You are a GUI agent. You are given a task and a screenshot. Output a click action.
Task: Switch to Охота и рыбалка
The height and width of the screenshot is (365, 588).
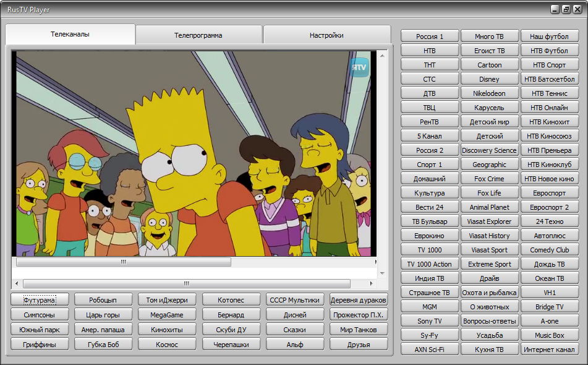[489, 293]
